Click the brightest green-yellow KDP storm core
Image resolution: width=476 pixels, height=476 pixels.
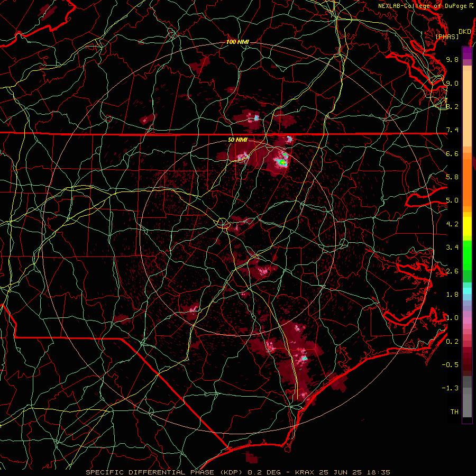282,163
